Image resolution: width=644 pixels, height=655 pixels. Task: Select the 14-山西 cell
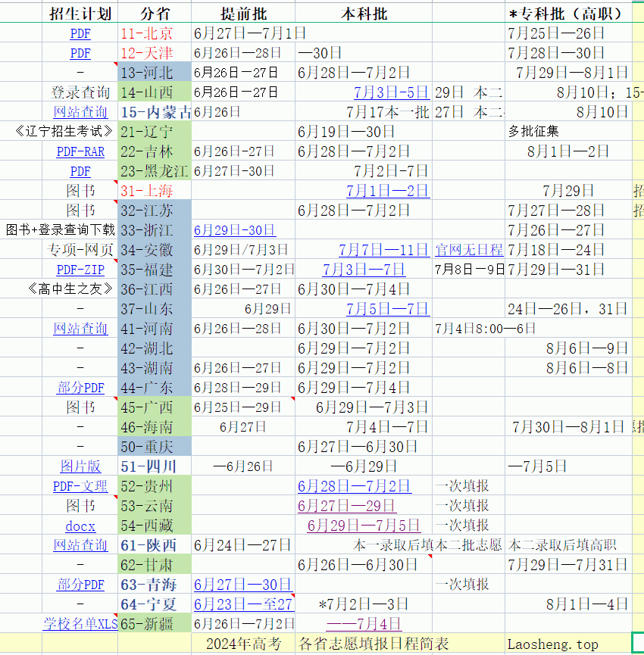(155, 92)
